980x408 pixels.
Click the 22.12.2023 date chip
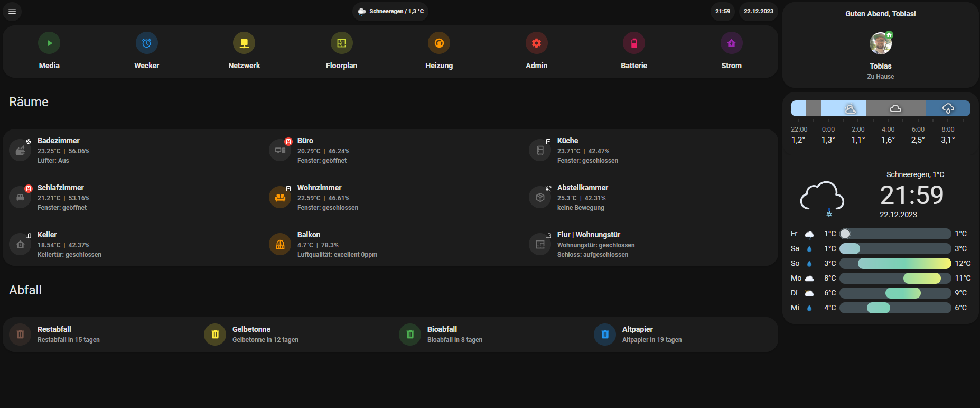758,11
